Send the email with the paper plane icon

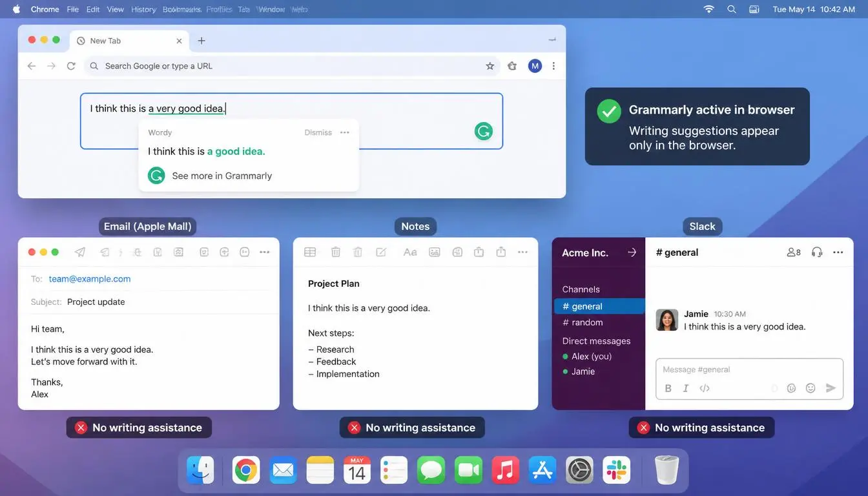tap(80, 252)
